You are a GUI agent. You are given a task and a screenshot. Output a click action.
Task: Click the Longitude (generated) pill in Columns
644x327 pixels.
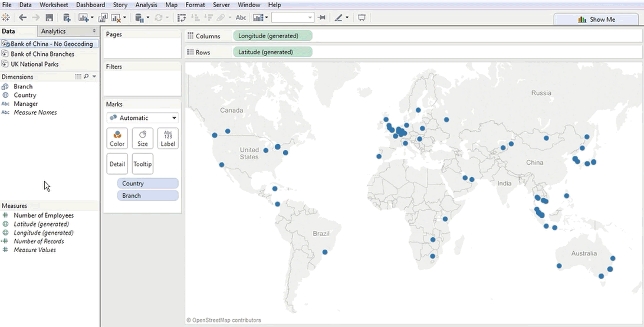click(272, 36)
